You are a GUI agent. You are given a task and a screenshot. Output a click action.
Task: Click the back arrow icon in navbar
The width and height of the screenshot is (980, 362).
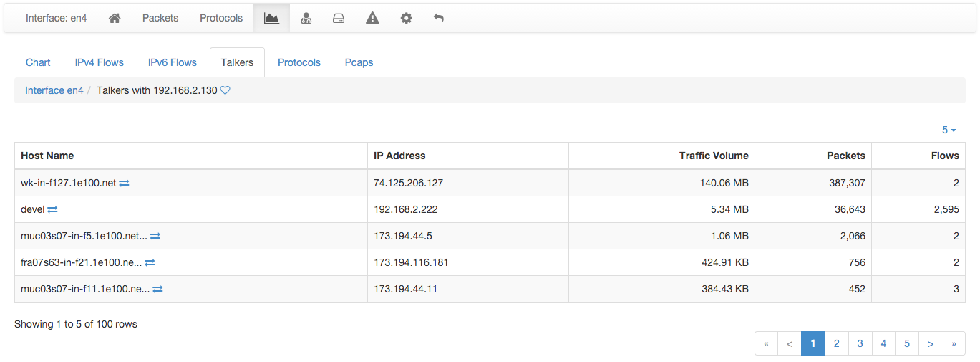[439, 18]
